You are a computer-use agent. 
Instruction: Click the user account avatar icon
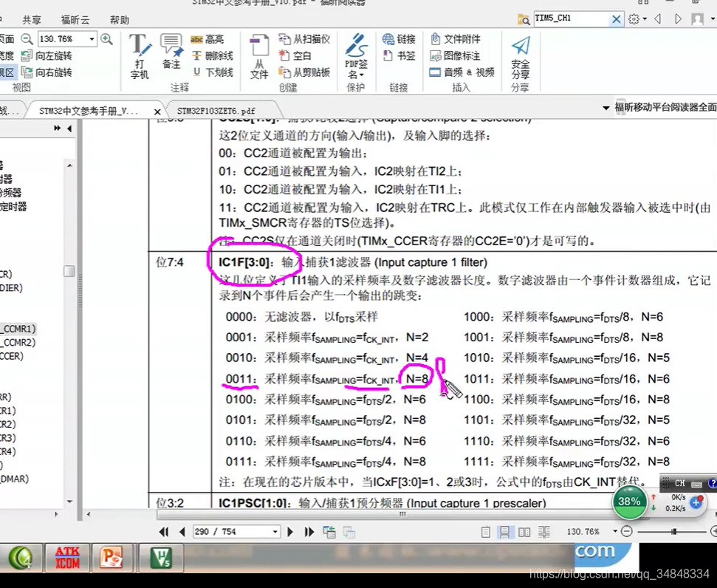[x=697, y=19]
